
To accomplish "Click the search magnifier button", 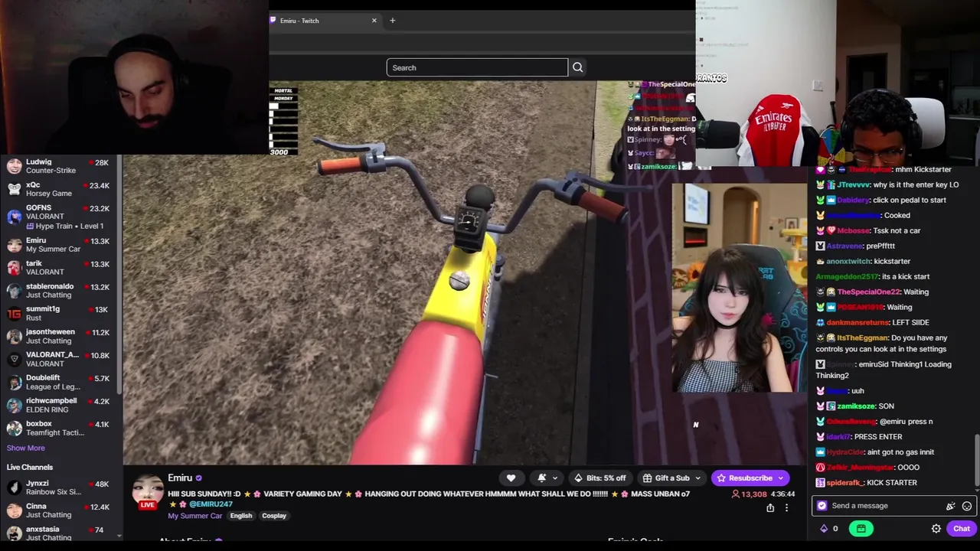I will (x=577, y=67).
